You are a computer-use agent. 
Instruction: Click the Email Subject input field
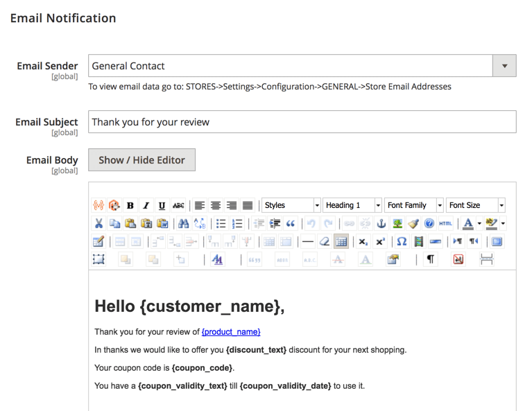coord(302,122)
